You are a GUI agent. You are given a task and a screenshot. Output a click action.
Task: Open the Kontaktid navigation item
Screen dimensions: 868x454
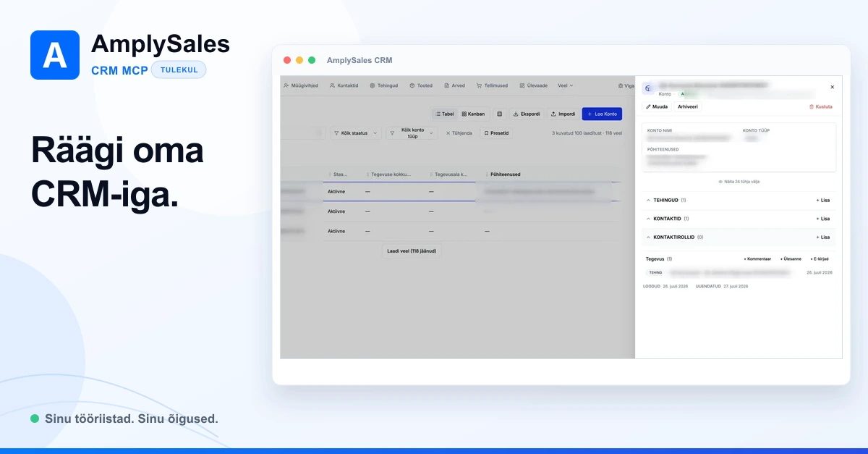coord(344,85)
